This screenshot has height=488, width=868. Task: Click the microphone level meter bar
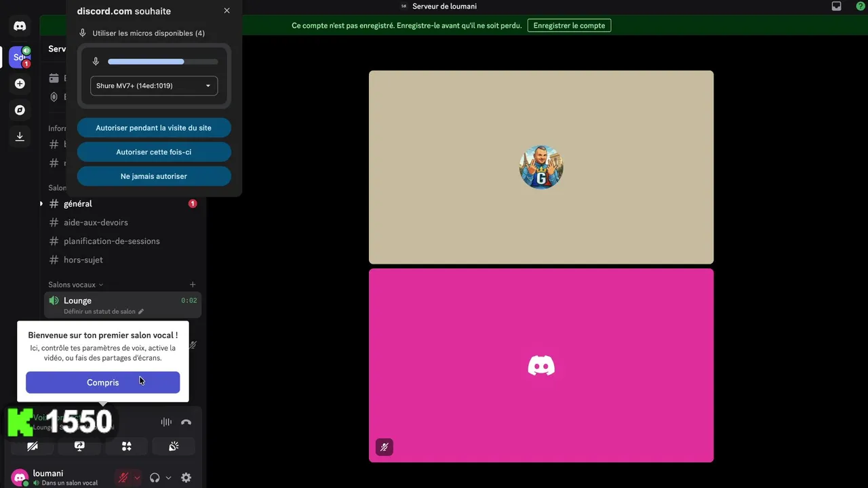point(163,62)
